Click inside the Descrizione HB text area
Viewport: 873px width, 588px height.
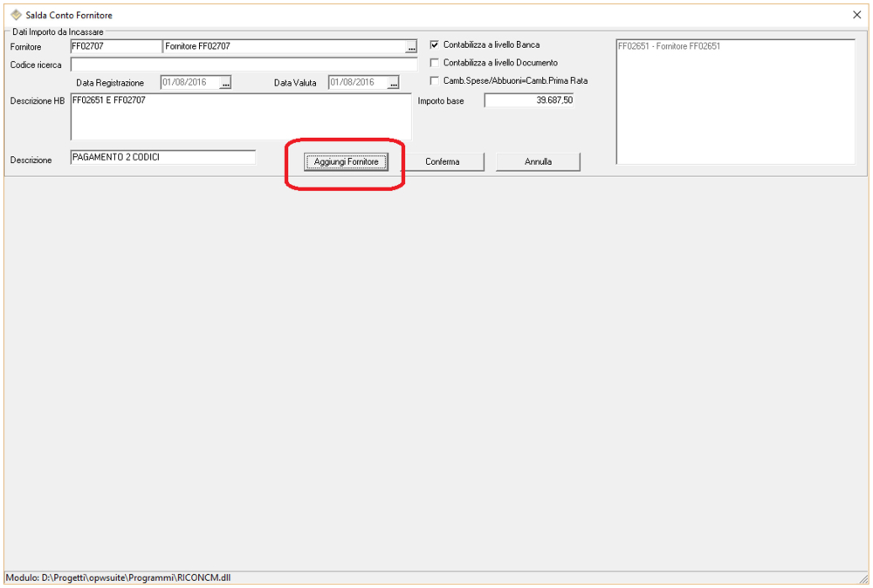(240, 118)
